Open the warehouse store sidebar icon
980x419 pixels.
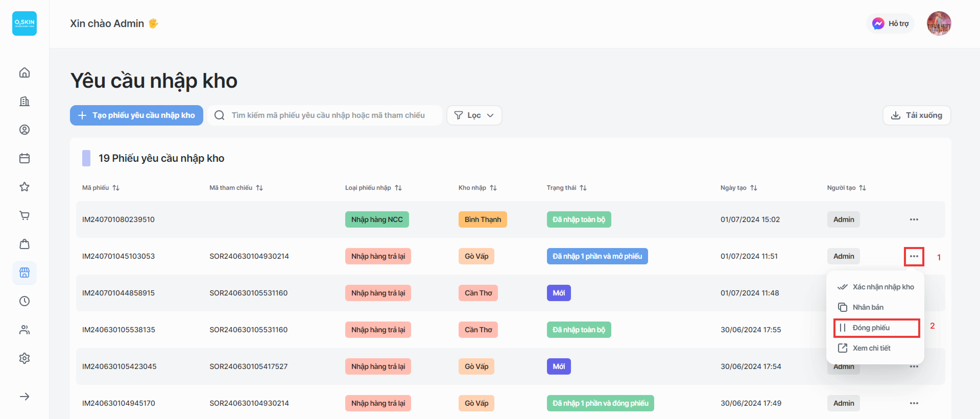tap(24, 273)
